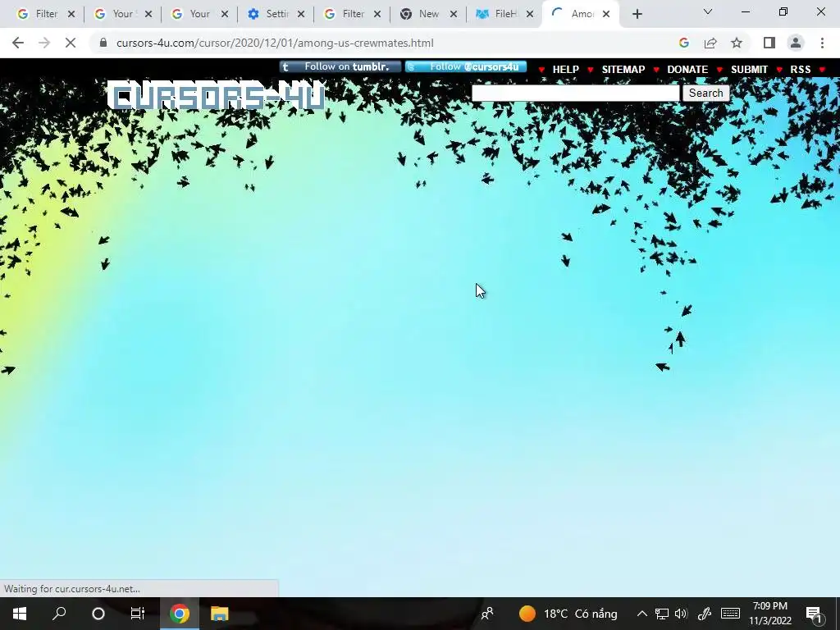Open the HELP menu link
840x630 pixels.
click(x=565, y=70)
